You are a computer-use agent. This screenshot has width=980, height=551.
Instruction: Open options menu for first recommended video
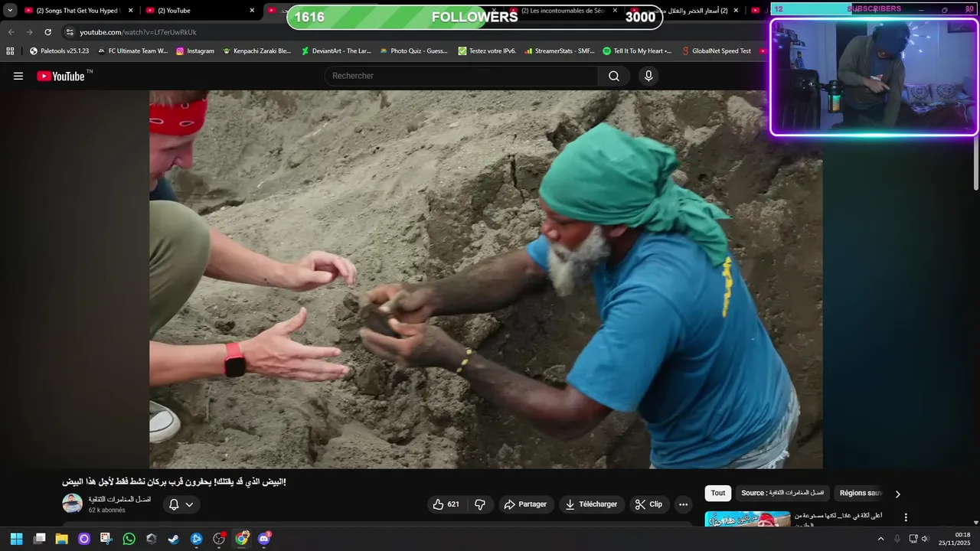click(x=906, y=517)
